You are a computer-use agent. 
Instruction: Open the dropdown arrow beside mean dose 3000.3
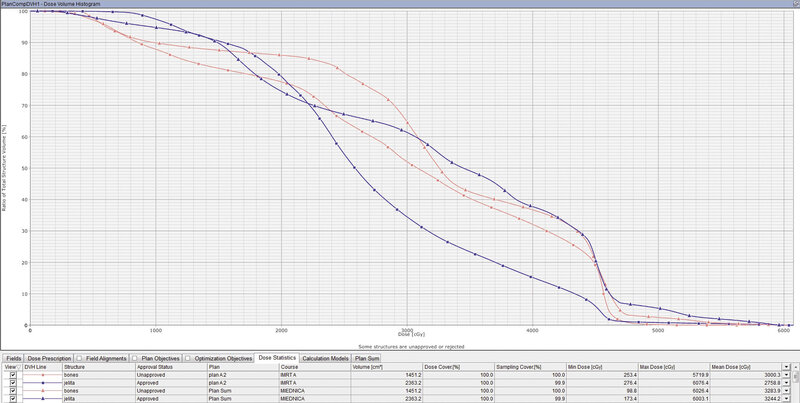(786, 375)
